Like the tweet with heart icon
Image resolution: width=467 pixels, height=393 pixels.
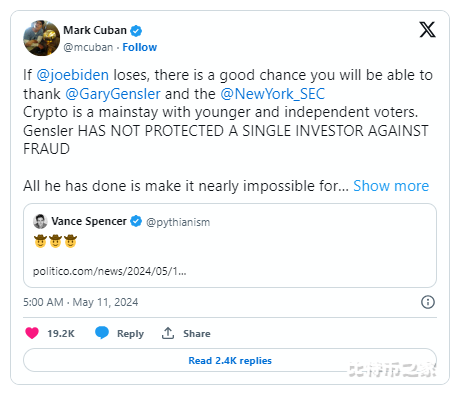point(32,333)
